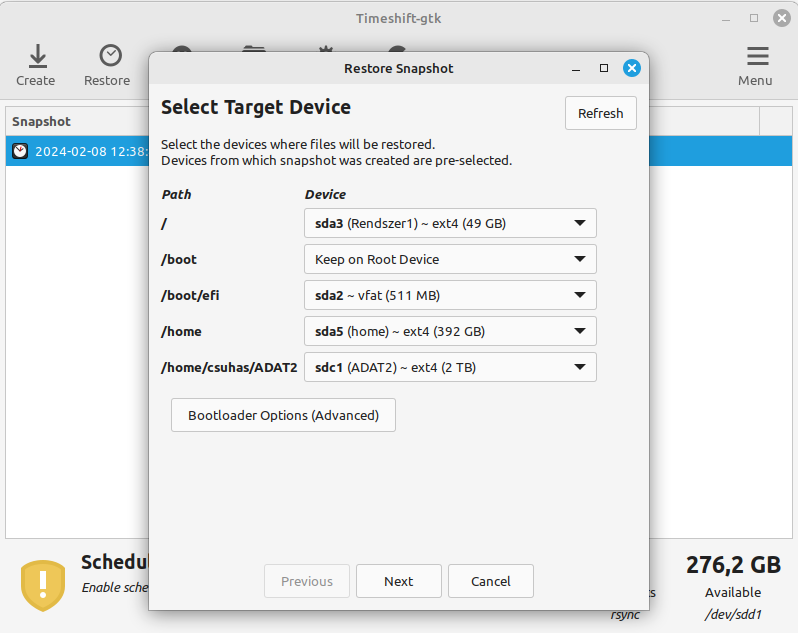The height and width of the screenshot is (633, 798).
Task: Click the Device column label
Action: pos(325,194)
